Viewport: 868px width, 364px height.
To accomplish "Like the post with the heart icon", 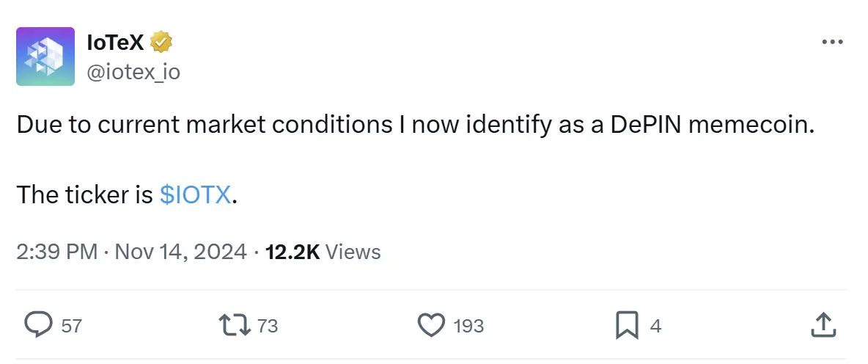I will pyautogui.click(x=431, y=324).
